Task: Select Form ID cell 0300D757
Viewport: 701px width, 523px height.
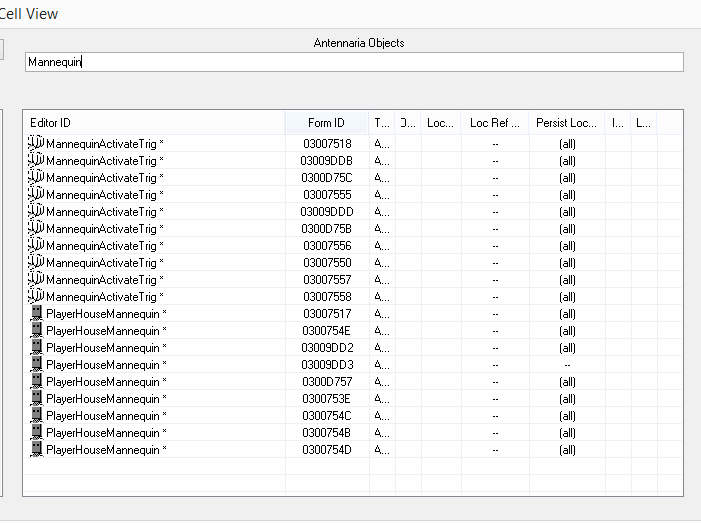Action: [x=327, y=382]
